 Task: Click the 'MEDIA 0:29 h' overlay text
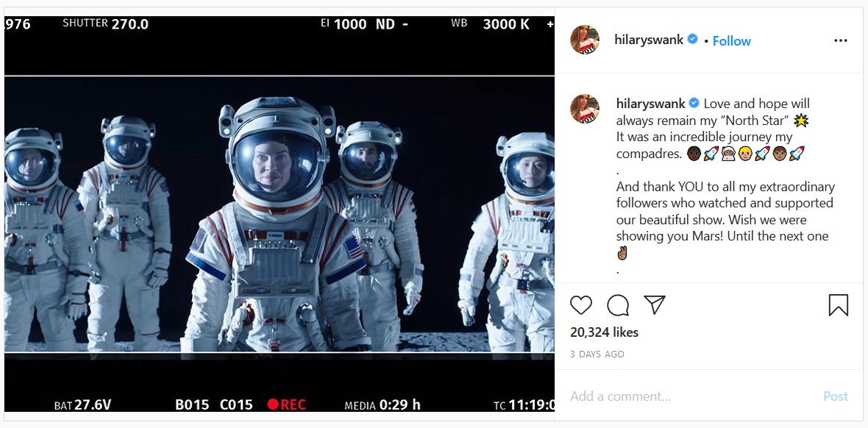click(x=383, y=405)
